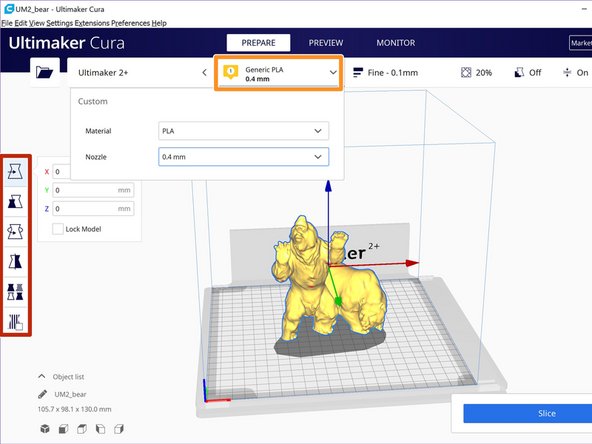Click Generic PLA material warning icon

point(231,72)
